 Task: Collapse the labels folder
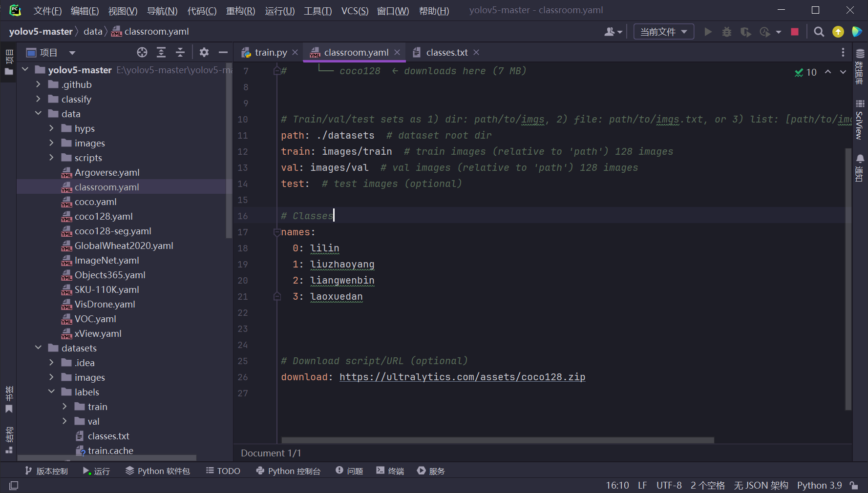(x=51, y=392)
